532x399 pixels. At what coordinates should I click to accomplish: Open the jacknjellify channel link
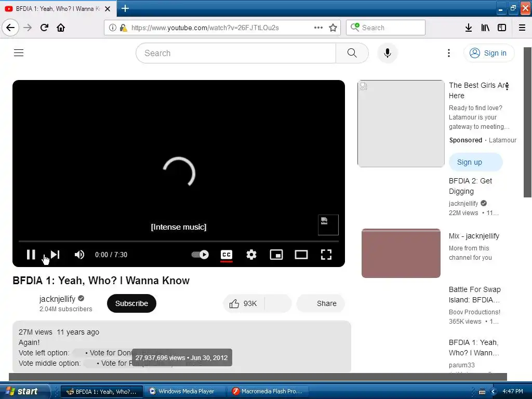(x=57, y=299)
